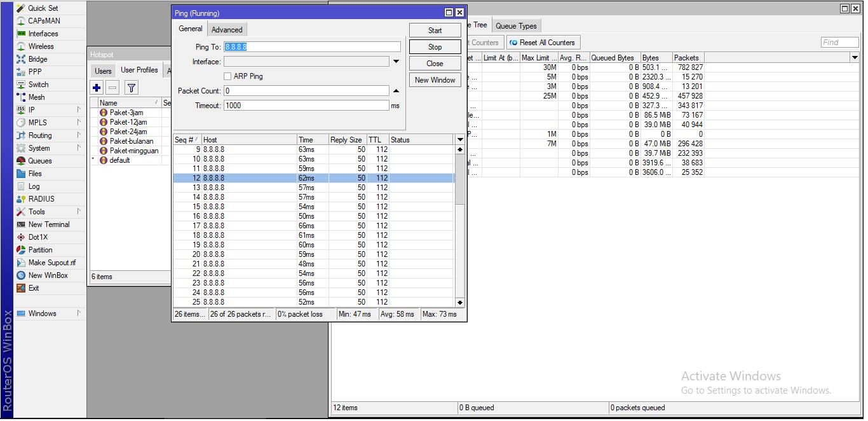Screen dimensions: 868x421
Task: Select Paket-mingguan profile
Action: [x=130, y=151]
